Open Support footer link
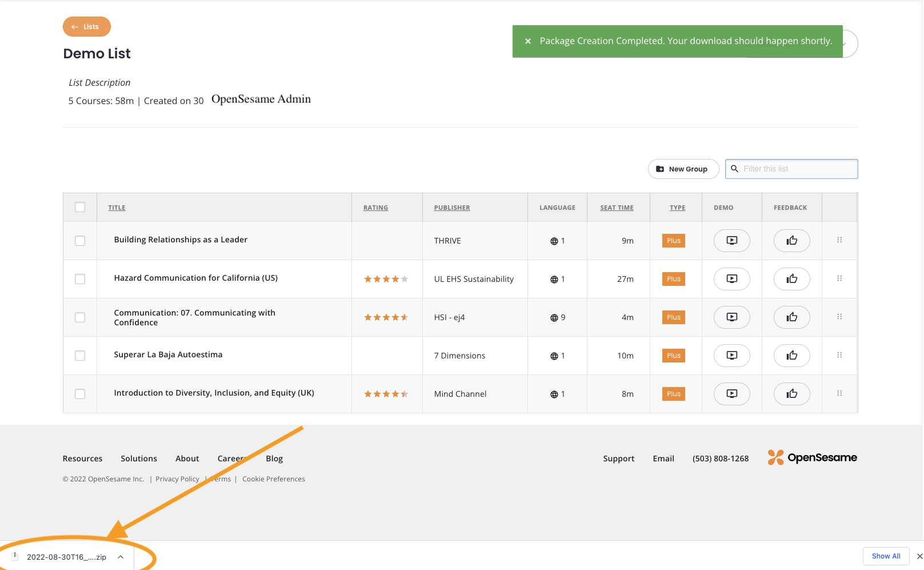The width and height of the screenshot is (924, 570). [619, 459]
